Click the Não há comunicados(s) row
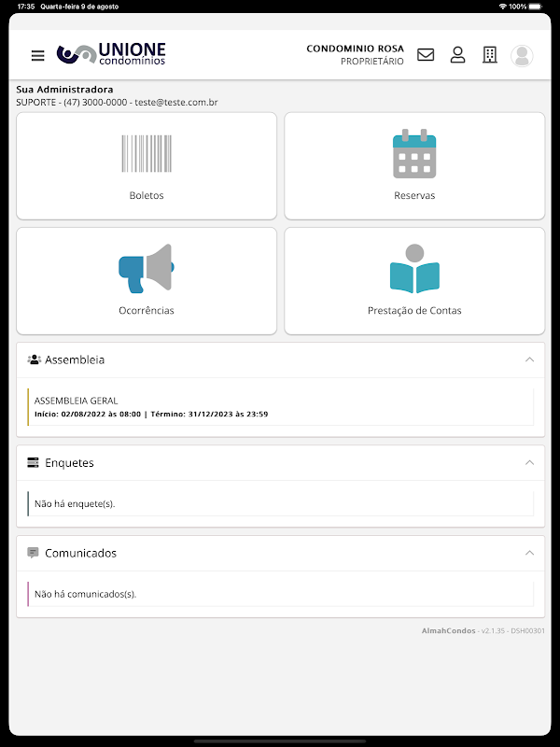 click(281, 594)
